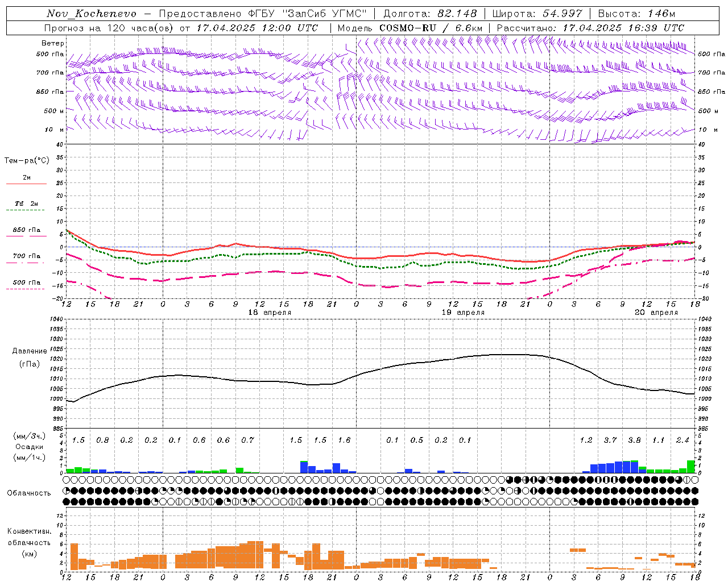728x582 pixels.
Task: Select the 3-hour precipitation value "3.8"
Action: pyautogui.click(x=634, y=440)
